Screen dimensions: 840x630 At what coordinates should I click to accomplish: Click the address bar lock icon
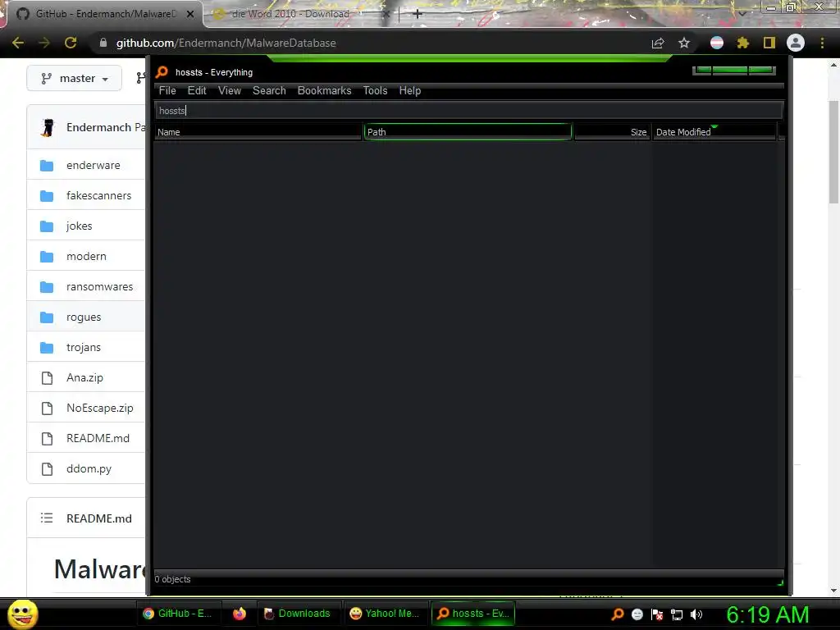[x=103, y=43]
